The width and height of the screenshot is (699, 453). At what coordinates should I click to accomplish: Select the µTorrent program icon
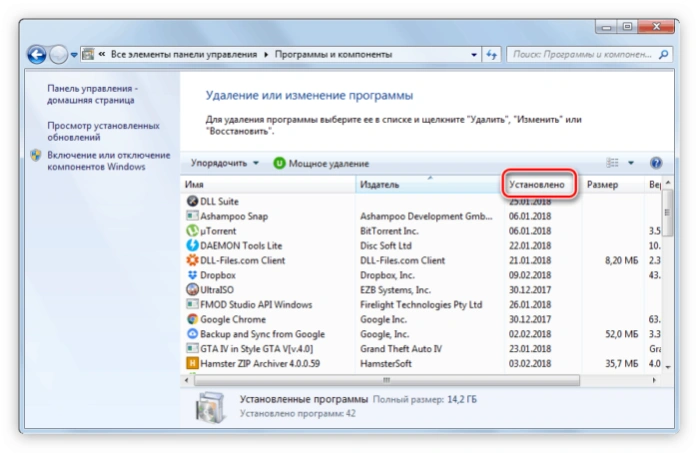coord(192,231)
